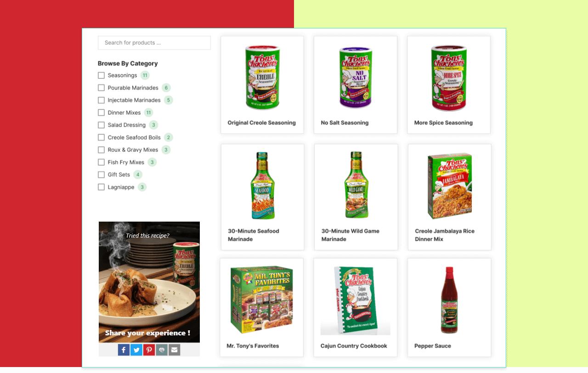Focus the Search for products field
Screen dimensions: 588x373
pyautogui.click(x=154, y=43)
